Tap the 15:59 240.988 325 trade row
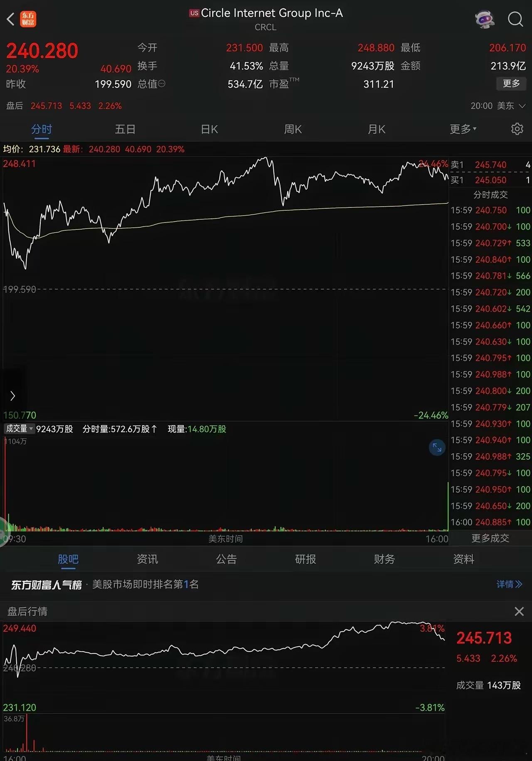The image size is (532, 761). coord(490,456)
